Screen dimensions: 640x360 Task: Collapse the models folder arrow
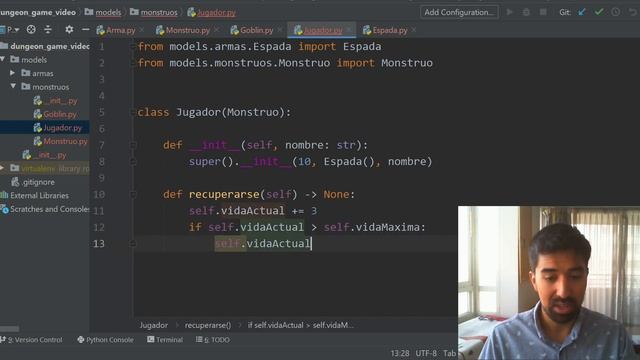3,60
